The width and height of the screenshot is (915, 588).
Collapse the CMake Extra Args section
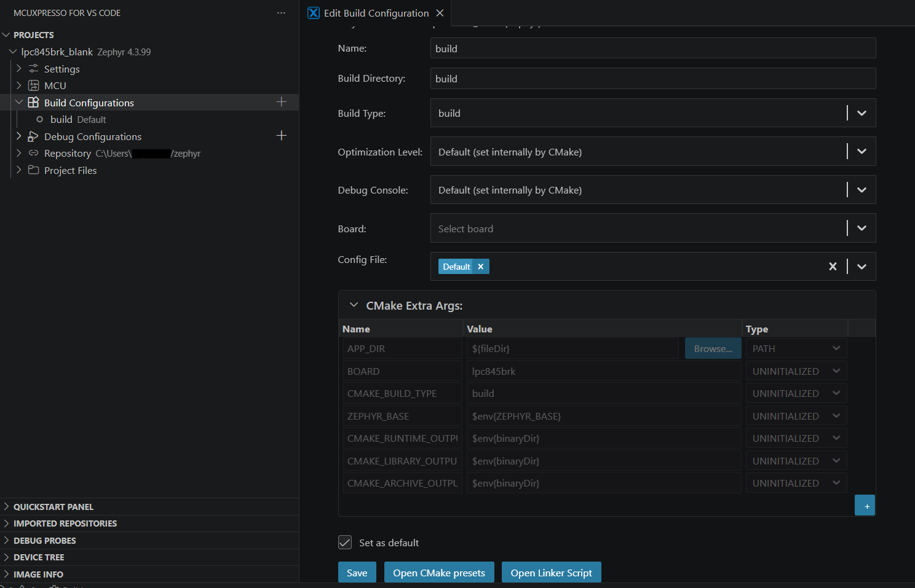(x=354, y=305)
